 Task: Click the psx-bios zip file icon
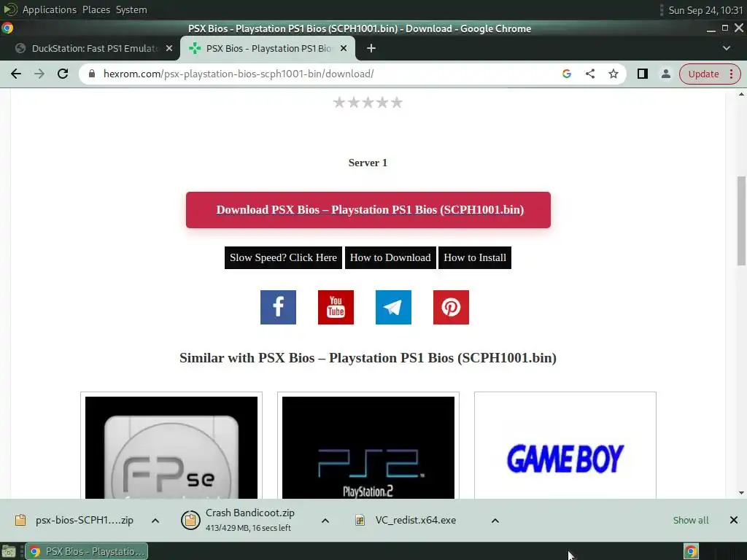20,520
